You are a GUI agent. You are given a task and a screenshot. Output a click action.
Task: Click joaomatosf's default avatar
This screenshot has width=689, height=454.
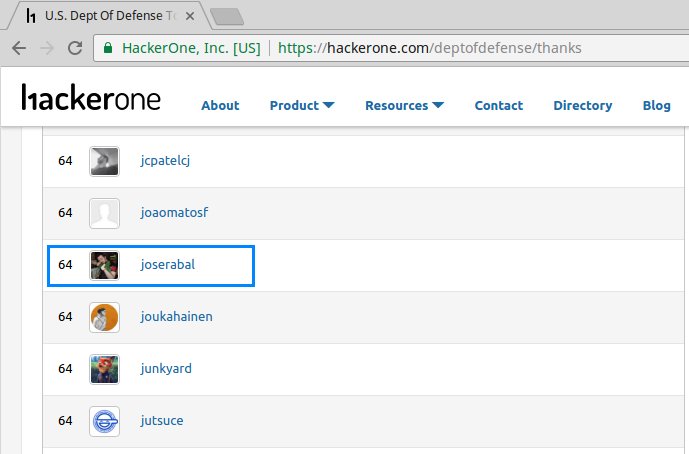click(105, 214)
